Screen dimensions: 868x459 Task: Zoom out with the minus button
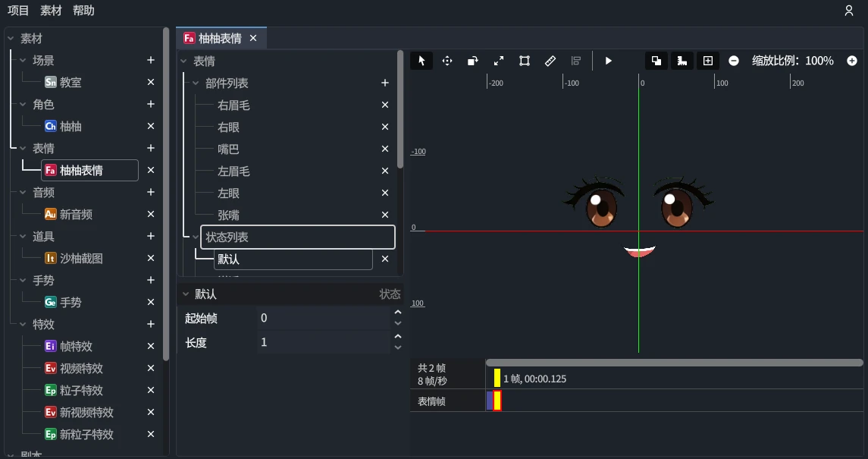pos(734,61)
